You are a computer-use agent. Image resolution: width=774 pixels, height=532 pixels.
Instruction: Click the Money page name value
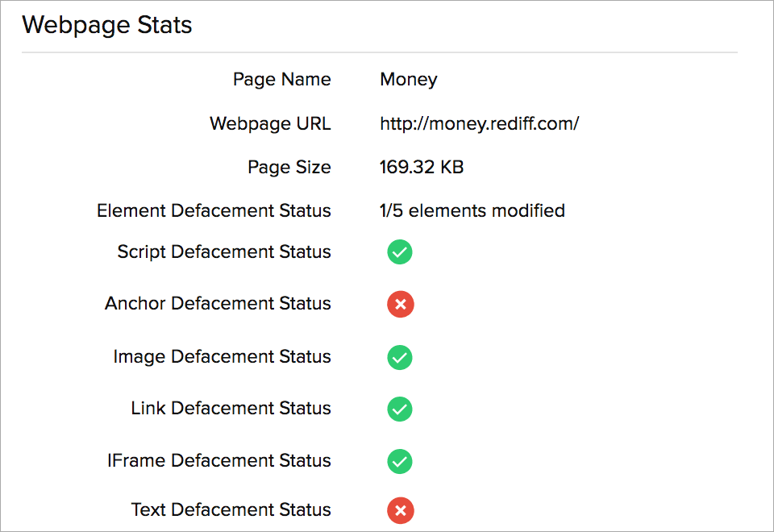coord(408,79)
